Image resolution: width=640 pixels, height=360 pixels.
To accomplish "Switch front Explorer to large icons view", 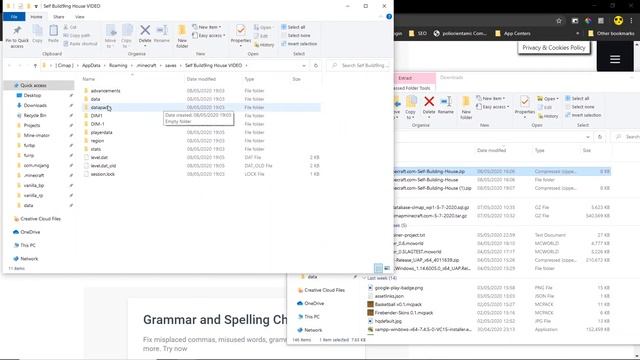I will pos(387,268).
